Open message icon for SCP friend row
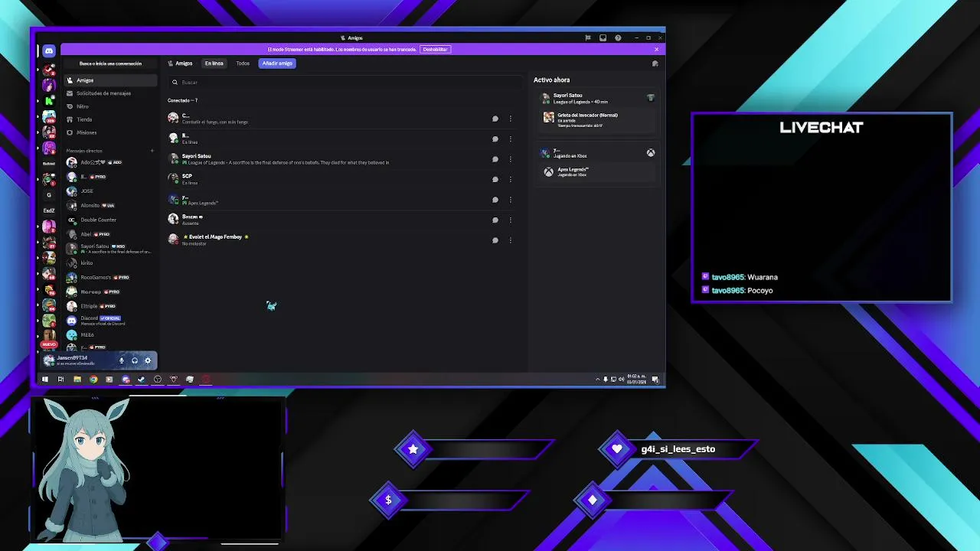 (x=495, y=179)
